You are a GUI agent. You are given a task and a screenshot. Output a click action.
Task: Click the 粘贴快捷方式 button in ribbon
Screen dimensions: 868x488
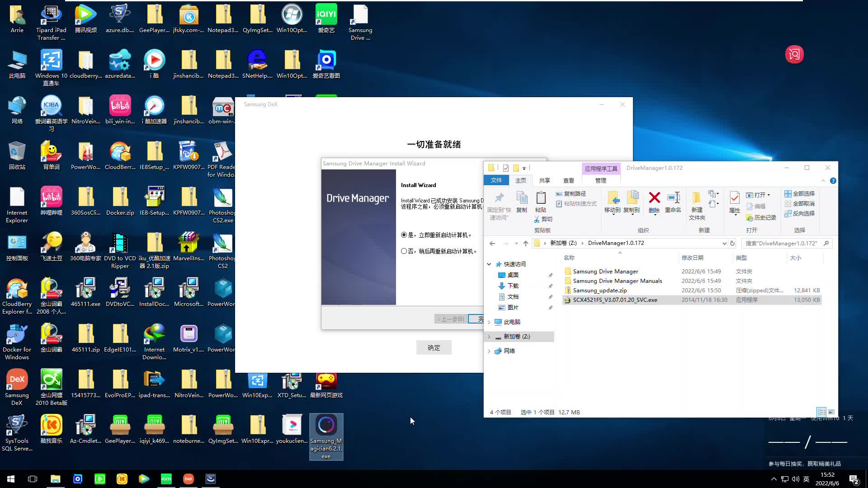click(x=576, y=204)
